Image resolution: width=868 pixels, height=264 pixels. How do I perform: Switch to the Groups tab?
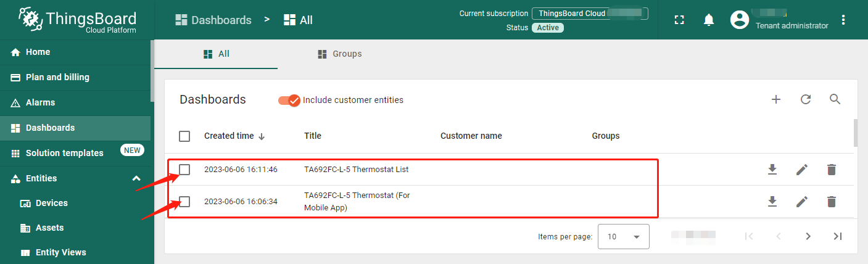click(339, 54)
